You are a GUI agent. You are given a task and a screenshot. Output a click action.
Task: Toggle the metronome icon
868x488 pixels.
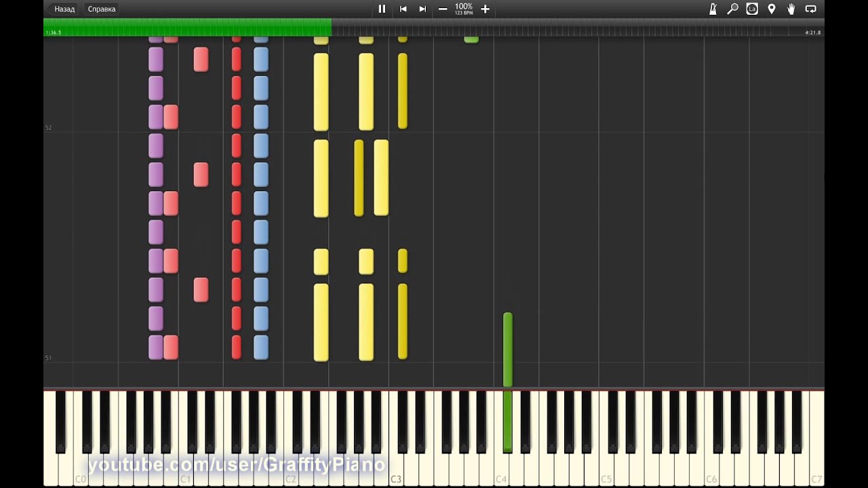pos(713,9)
